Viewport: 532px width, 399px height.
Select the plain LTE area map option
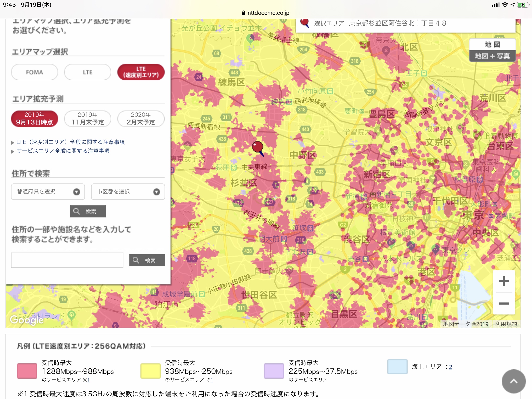click(x=88, y=72)
